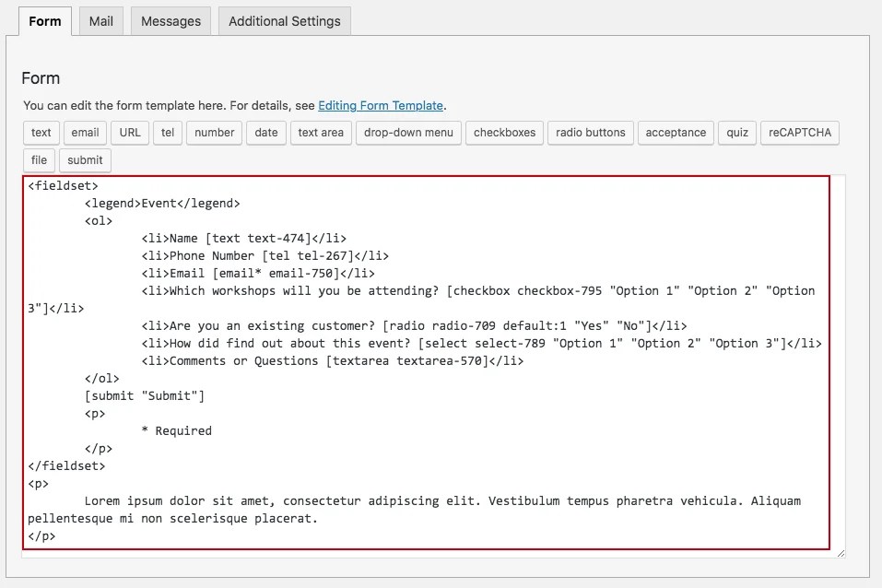Switch to the Mail tab

(101, 21)
